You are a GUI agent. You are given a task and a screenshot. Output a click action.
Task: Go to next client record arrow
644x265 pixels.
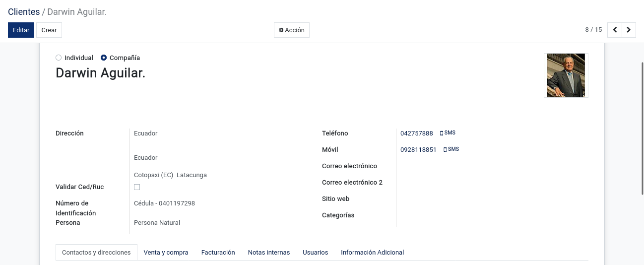pyautogui.click(x=629, y=30)
